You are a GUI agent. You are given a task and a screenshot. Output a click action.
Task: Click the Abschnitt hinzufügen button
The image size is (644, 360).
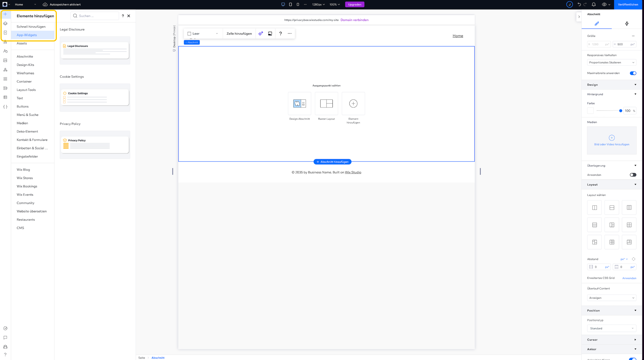pyautogui.click(x=332, y=162)
